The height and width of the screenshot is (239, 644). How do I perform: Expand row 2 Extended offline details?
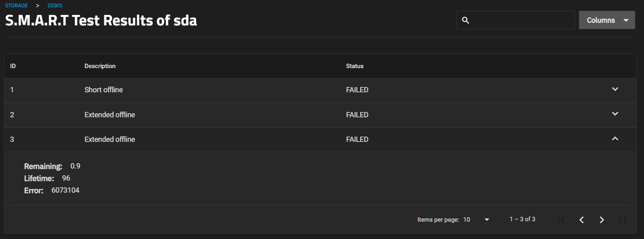(x=615, y=114)
